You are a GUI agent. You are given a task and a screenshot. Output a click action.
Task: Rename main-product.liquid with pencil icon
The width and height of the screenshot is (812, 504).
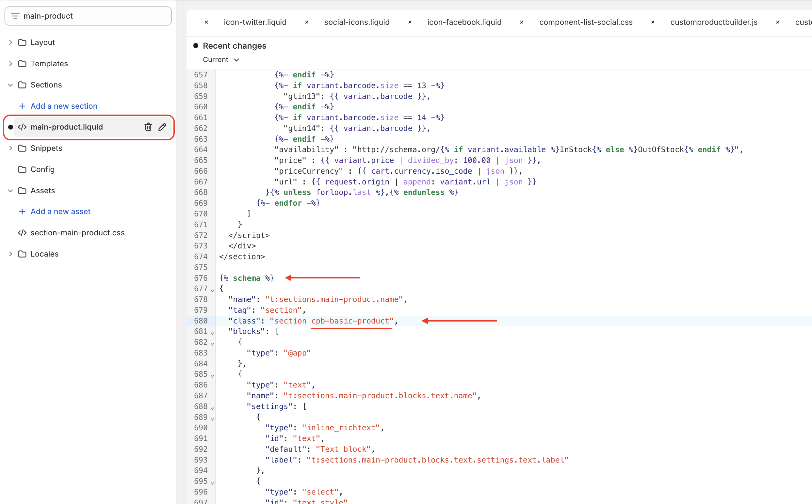click(162, 127)
